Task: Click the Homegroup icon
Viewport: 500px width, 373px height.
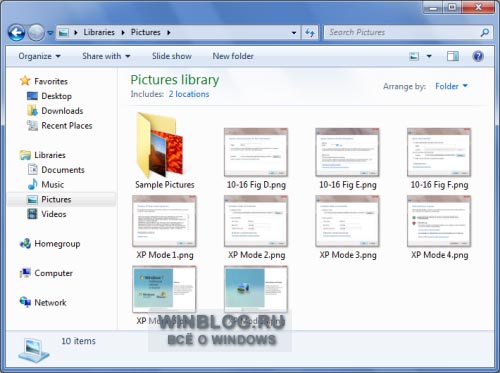Action: coord(25,244)
